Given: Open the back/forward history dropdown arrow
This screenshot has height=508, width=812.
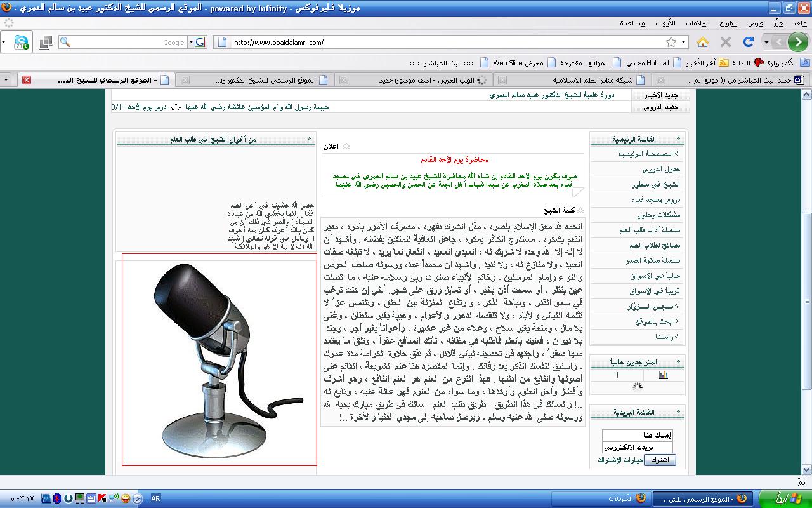Looking at the screenshot, I should tap(766, 43).
